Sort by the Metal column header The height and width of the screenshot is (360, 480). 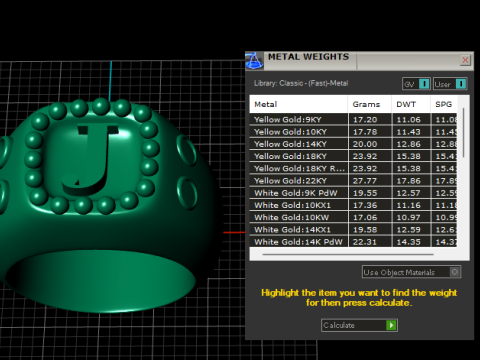pyautogui.click(x=298, y=104)
